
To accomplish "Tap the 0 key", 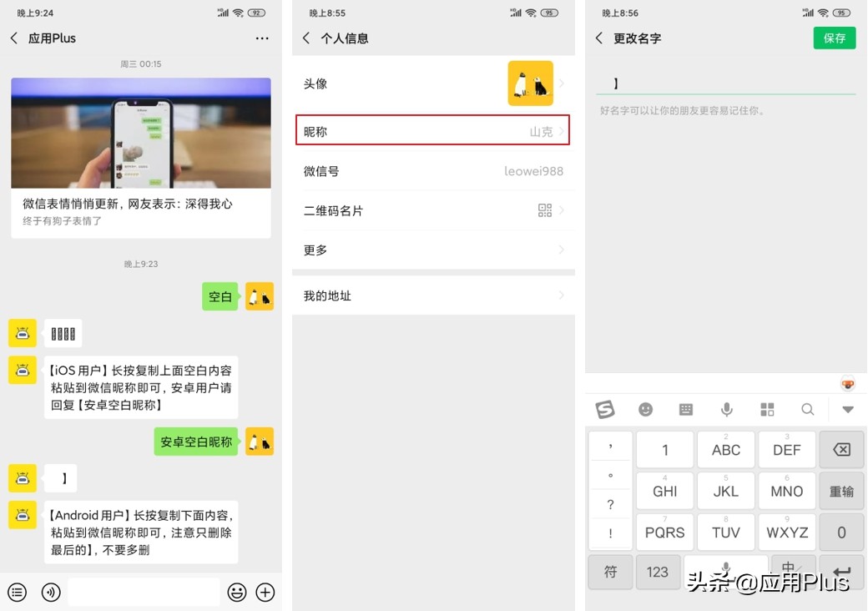I will coord(841,533).
